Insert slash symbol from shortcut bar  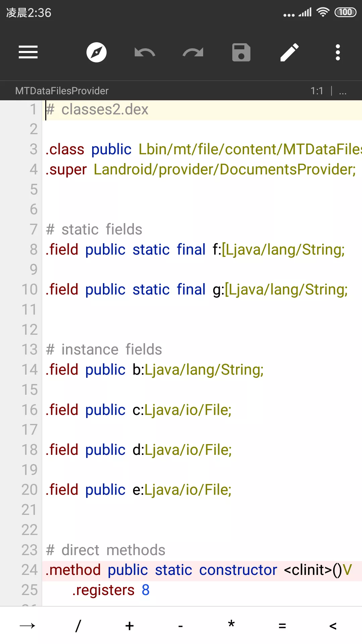78,626
